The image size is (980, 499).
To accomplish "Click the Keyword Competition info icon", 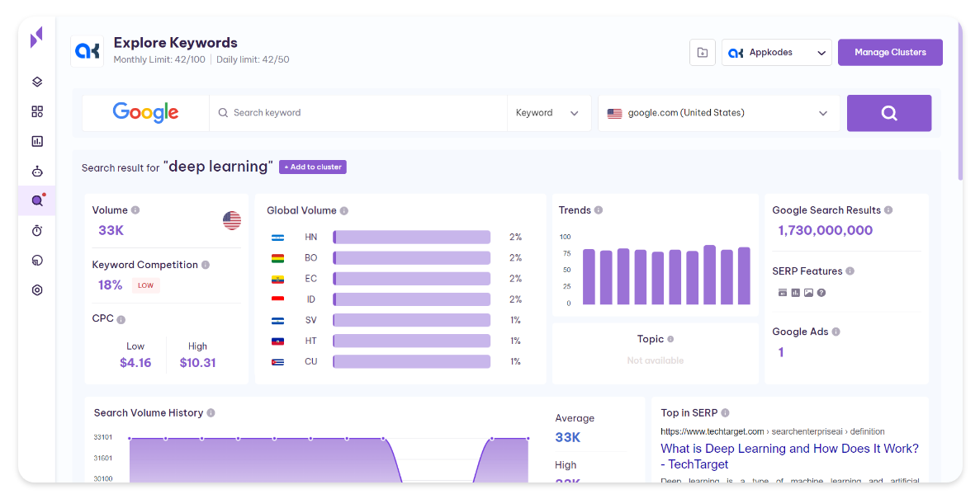I will tap(206, 265).
